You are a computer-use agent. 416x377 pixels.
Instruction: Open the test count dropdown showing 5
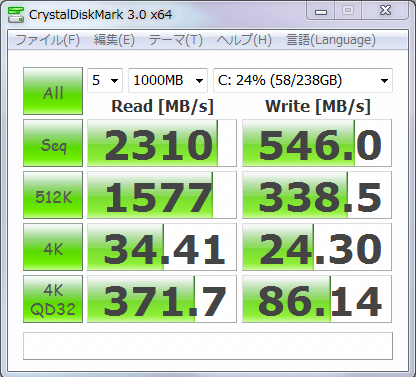[x=105, y=80]
